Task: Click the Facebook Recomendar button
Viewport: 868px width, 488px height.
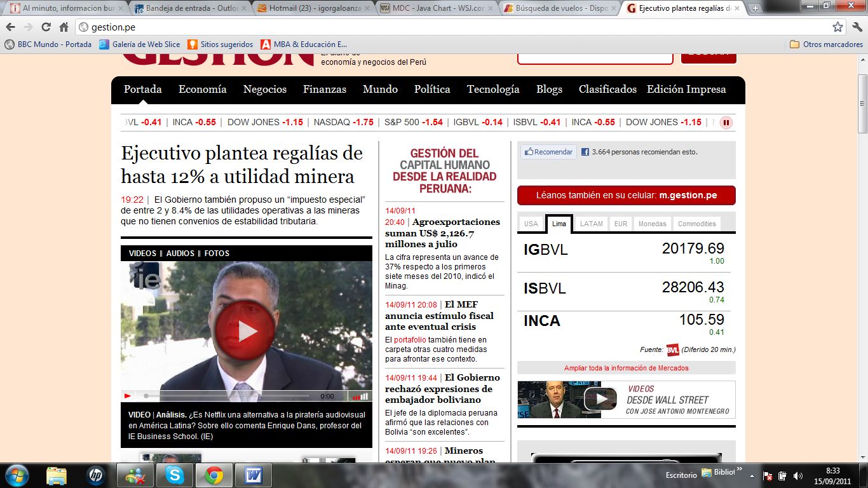Action: pyautogui.click(x=549, y=152)
